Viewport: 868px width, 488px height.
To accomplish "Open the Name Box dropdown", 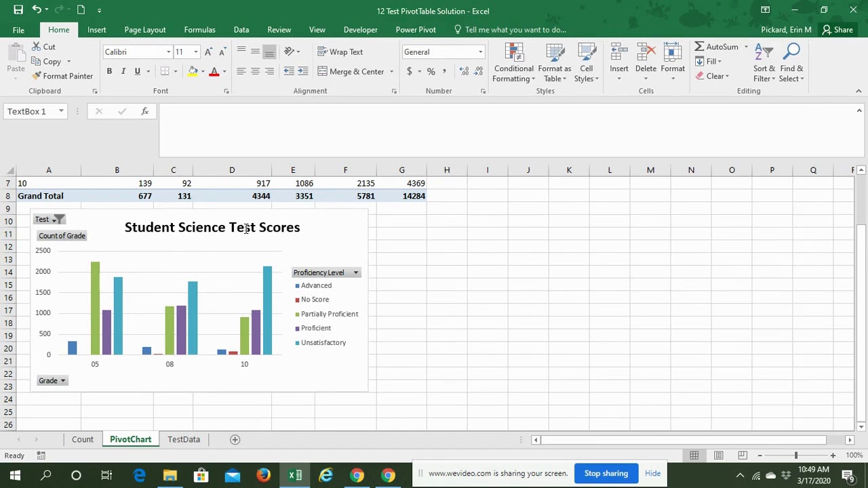I will coord(61,111).
